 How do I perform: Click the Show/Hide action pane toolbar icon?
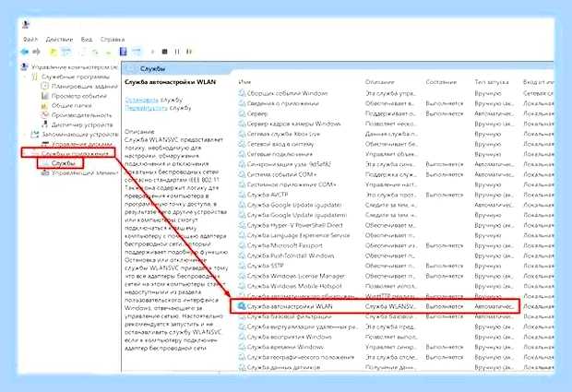137,52
